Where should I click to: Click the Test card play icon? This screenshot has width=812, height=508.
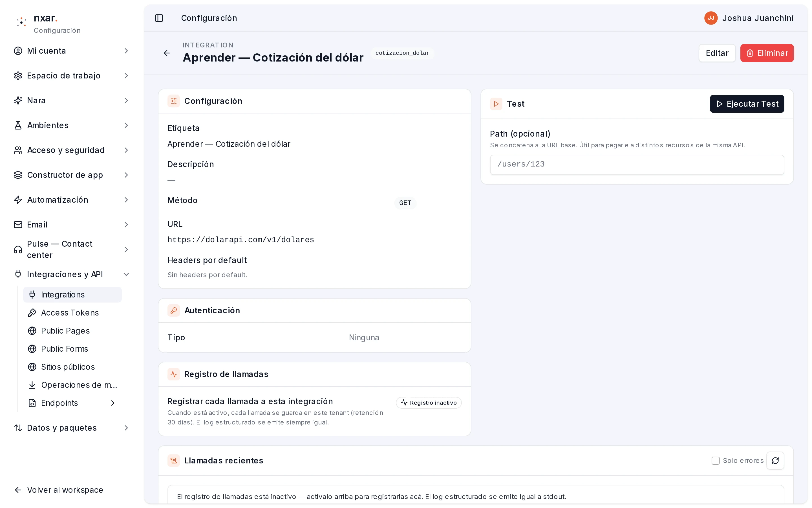click(496, 104)
